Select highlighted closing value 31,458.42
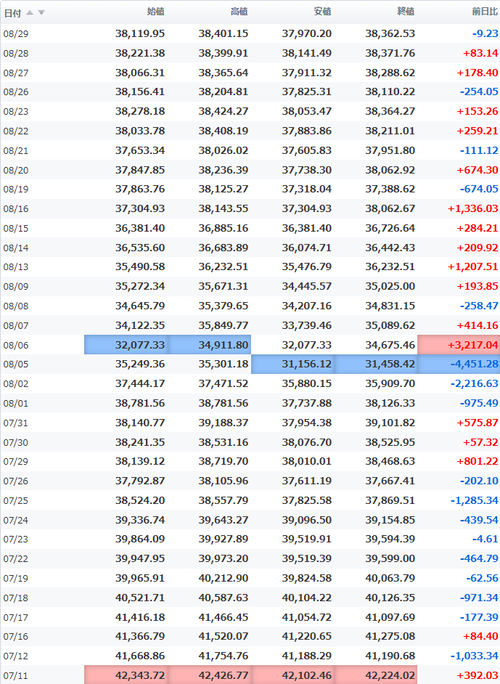 point(376,364)
